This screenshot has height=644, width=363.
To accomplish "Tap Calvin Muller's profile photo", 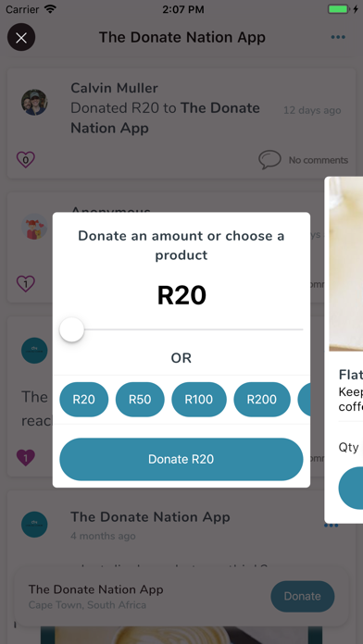I will [x=34, y=103].
